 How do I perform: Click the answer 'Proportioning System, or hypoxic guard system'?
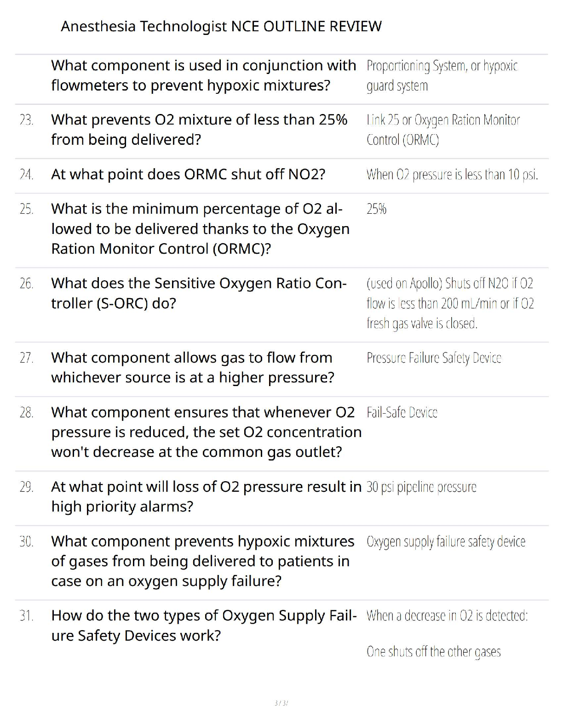coord(442,76)
